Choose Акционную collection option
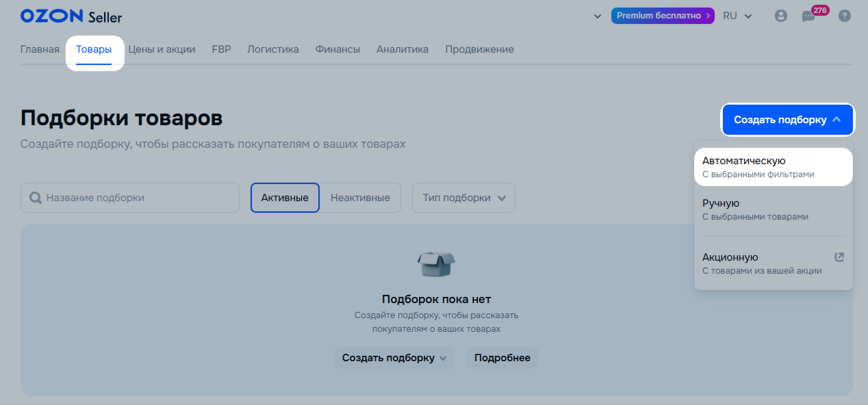This screenshot has width=868, height=405. (x=774, y=263)
